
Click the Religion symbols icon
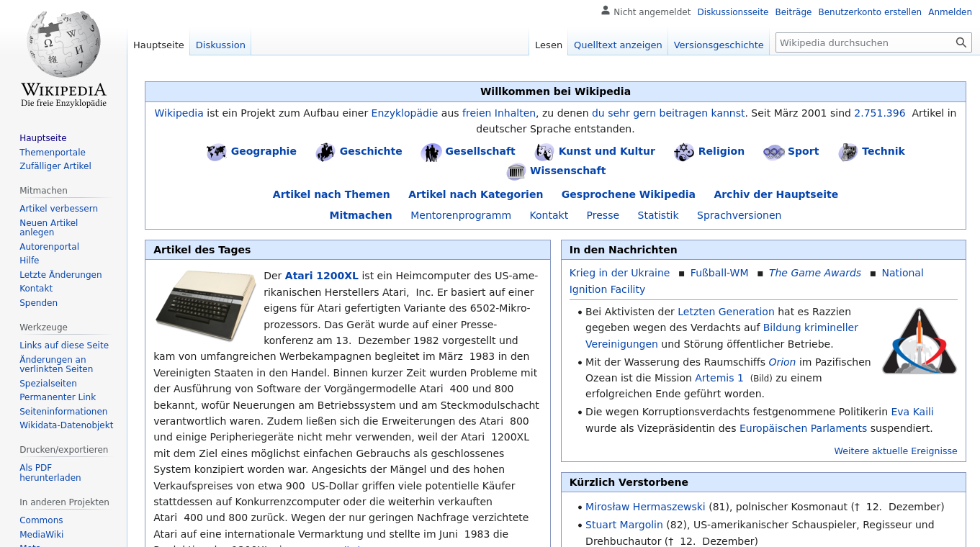(x=684, y=152)
